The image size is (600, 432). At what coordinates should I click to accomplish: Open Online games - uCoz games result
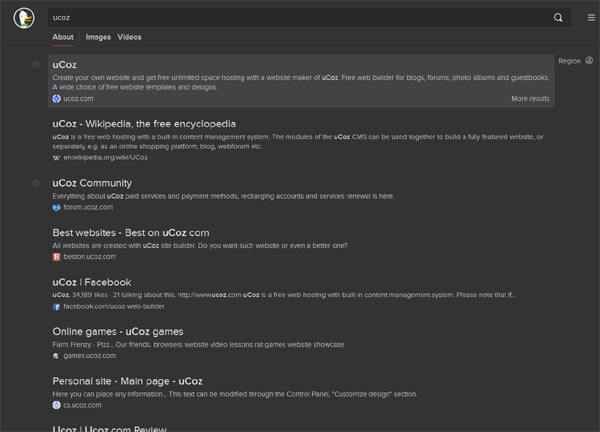pyautogui.click(x=118, y=332)
